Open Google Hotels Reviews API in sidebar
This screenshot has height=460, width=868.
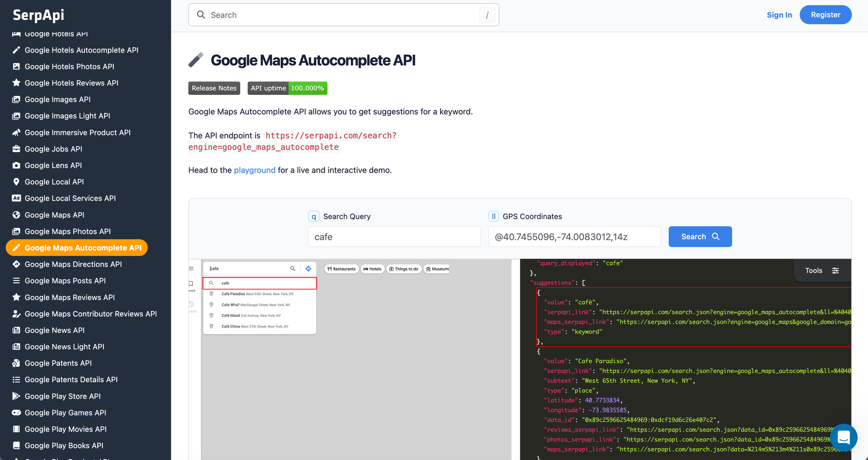[x=72, y=83]
